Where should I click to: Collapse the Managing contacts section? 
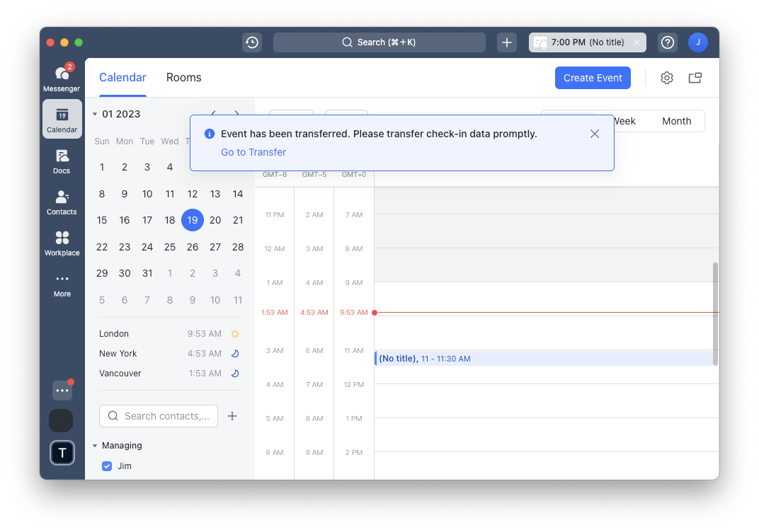(x=95, y=445)
